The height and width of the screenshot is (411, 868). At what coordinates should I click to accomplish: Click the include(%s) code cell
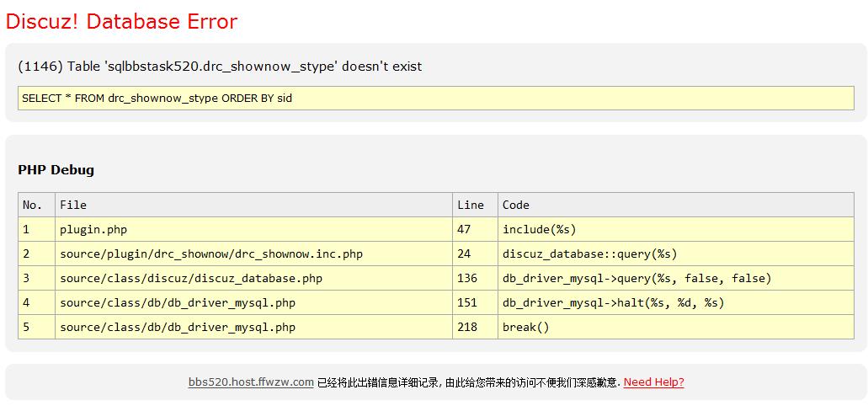click(x=540, y=229)
